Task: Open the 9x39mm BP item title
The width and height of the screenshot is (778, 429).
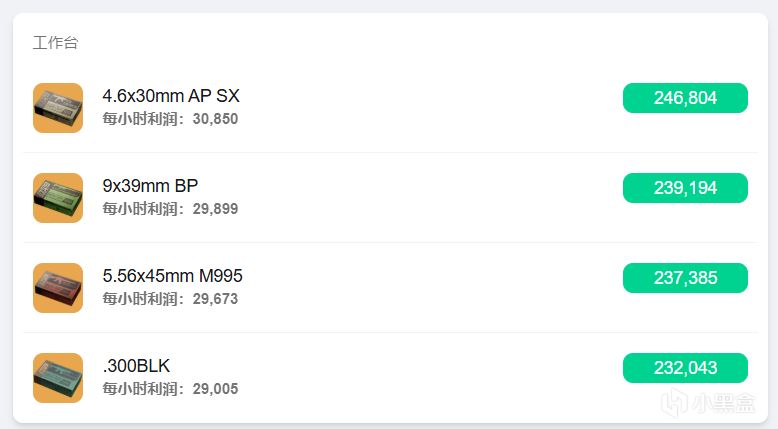Action: point(150,186)
